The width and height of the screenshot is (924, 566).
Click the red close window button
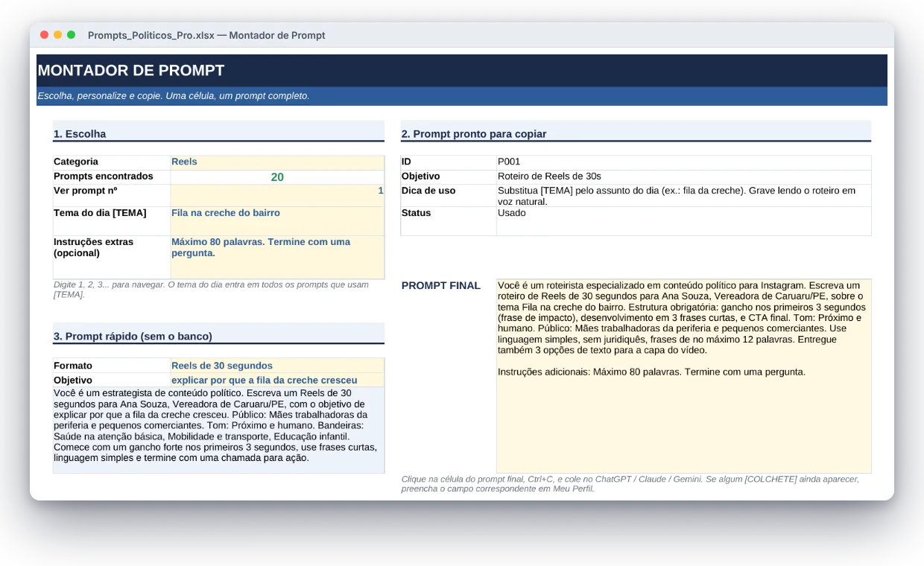[44, 35]
